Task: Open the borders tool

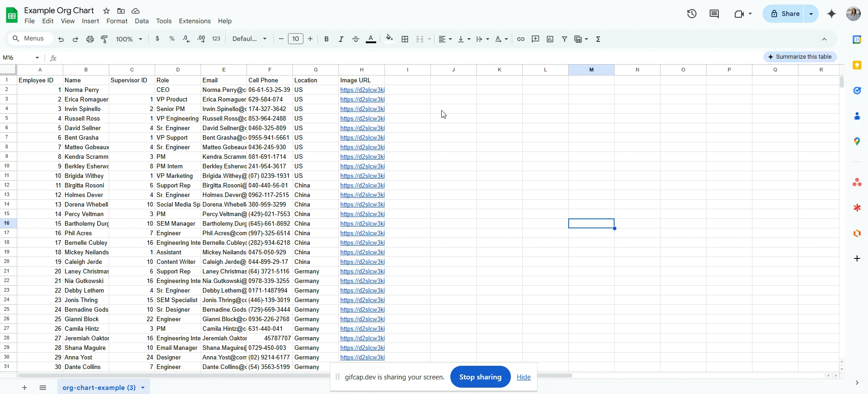Action: point(405,39)
